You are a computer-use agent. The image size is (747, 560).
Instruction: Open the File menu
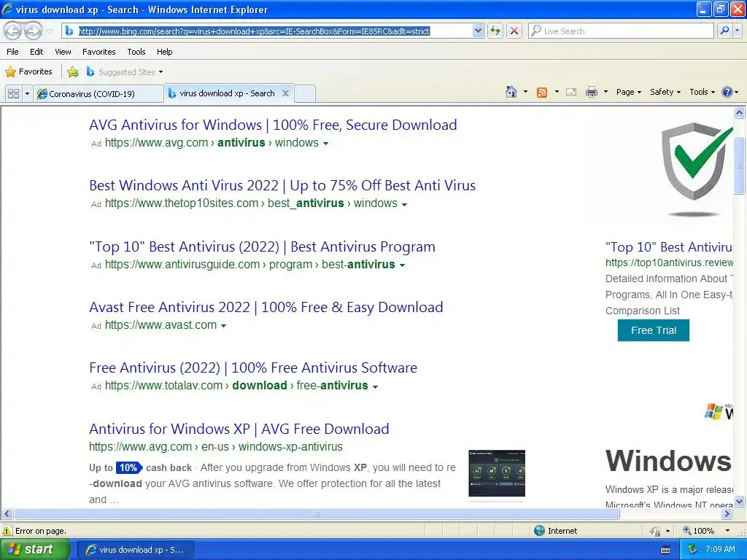pyautogui.click(x=13, y=52)
